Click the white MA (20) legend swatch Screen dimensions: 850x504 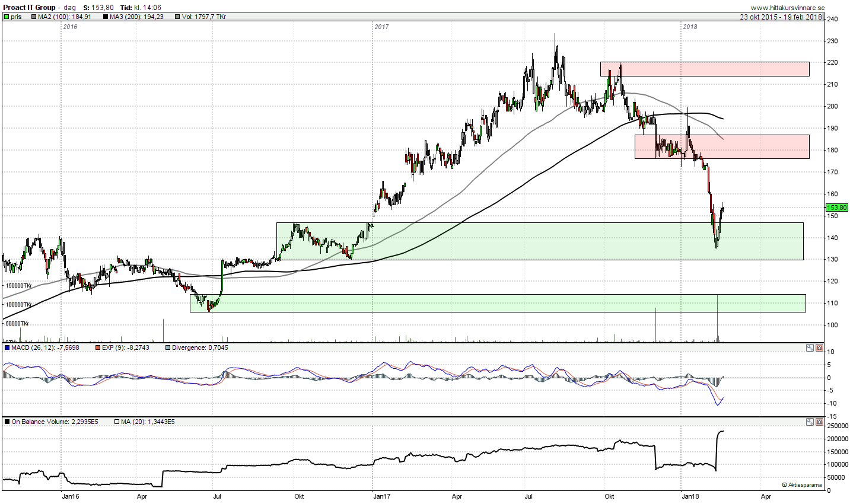pyautogui.click(x=117, y=422)
